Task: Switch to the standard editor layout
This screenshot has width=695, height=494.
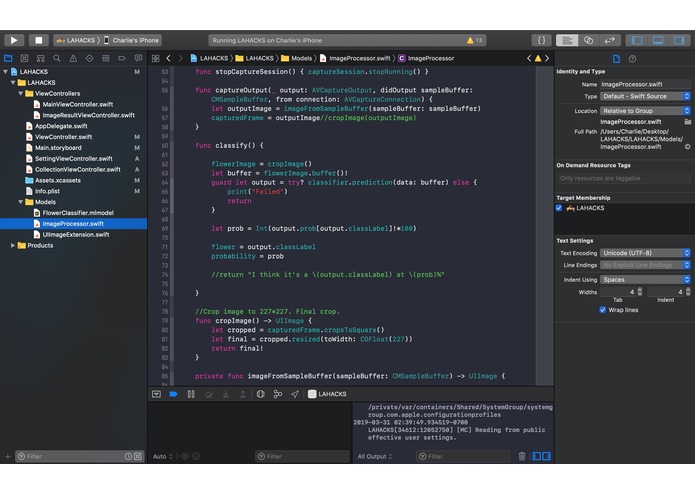Action: tap(567, 40)
